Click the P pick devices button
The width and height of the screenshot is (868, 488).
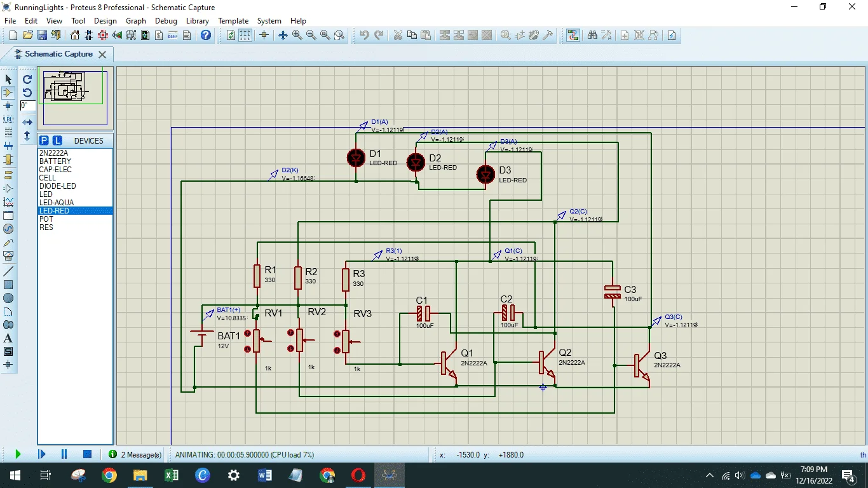pyautogui.click(x=44, y=140)
